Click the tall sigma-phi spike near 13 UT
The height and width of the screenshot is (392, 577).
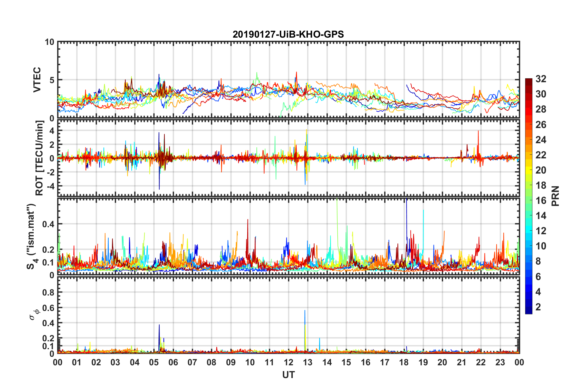coord(305,331)
